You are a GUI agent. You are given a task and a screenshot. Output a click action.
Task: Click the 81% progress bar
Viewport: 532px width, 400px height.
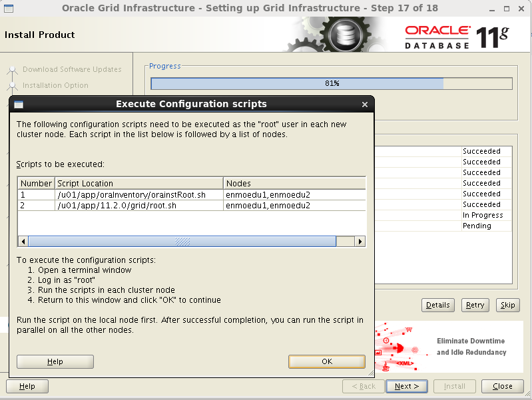(x=332, y=83)
